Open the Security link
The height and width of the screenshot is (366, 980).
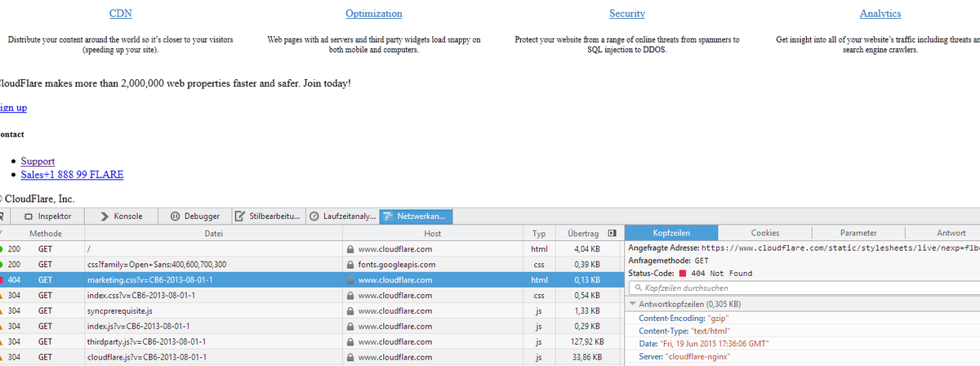click(627, 14)
